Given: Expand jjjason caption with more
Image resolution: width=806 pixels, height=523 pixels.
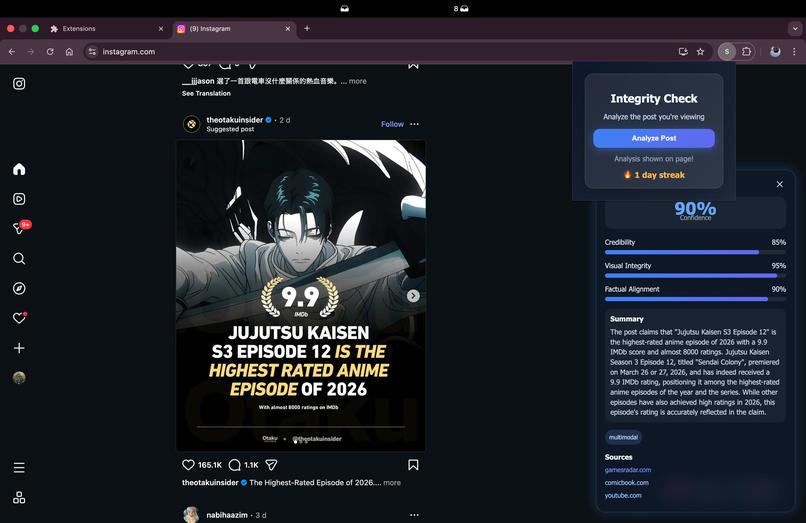Looking at the screenshot, I should click(358, 81).
